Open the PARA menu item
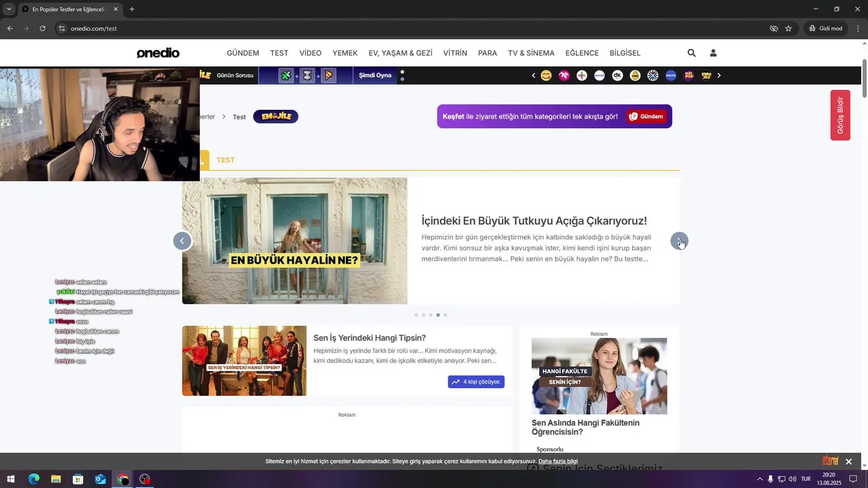The image size is (868, 488). click(x=488, y=53)
